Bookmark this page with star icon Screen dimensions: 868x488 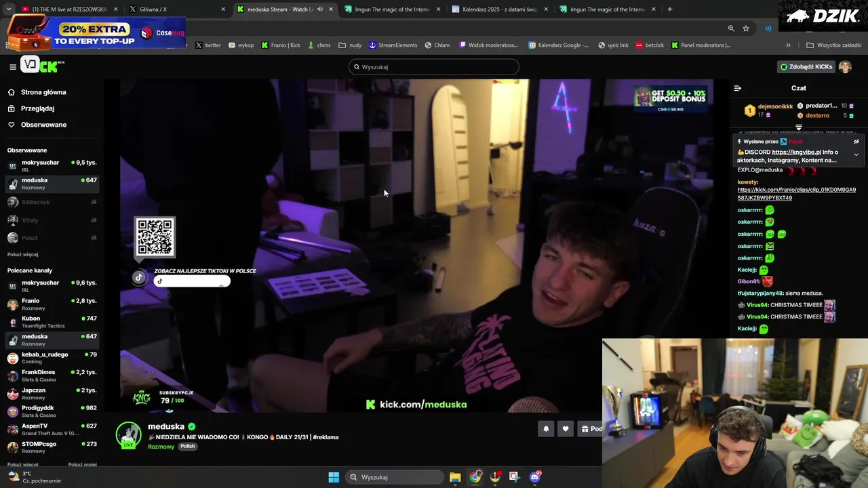(x=746, y=28)
